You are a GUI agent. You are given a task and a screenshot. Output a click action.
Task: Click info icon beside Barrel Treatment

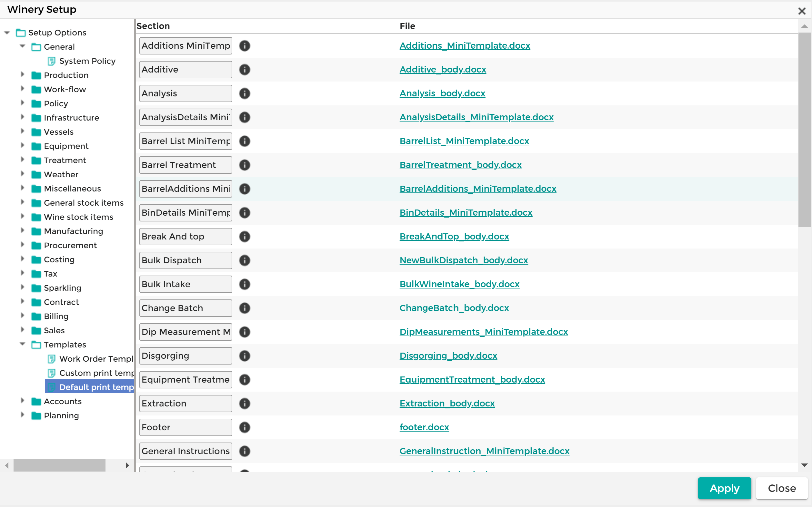[x=245, y=165]
